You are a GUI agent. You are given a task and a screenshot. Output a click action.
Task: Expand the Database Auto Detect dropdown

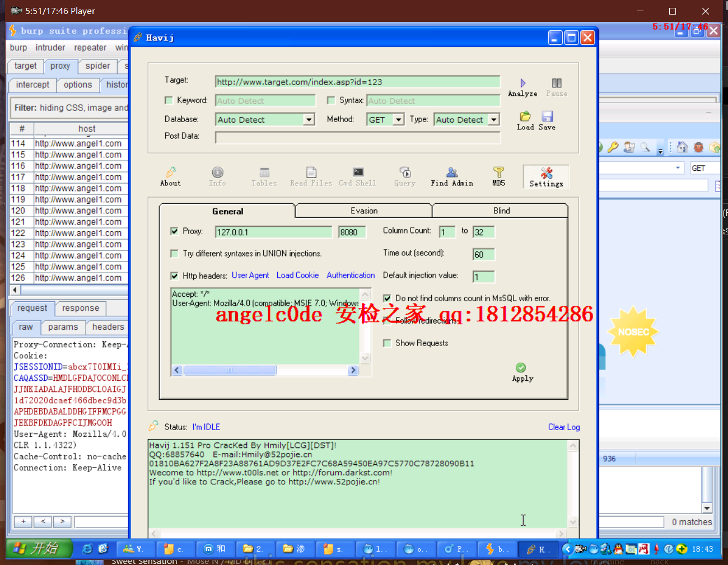309,119
